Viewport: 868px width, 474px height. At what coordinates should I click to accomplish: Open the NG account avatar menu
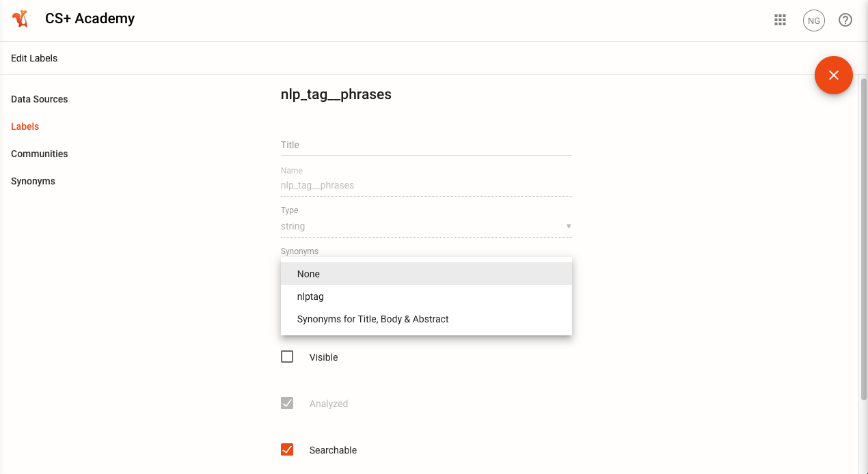[x=813, y=20]
